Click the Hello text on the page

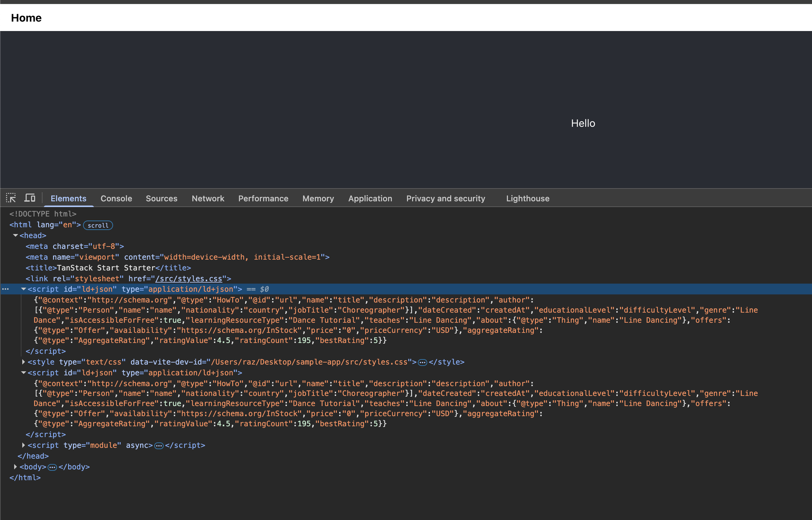click(x=583, y=123)
